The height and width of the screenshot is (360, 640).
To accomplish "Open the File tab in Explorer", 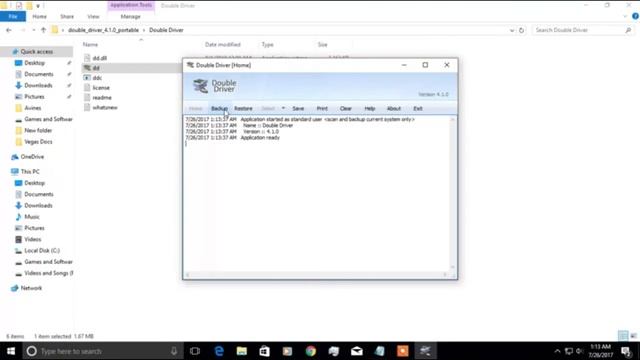I will click(x=13, y=16).
